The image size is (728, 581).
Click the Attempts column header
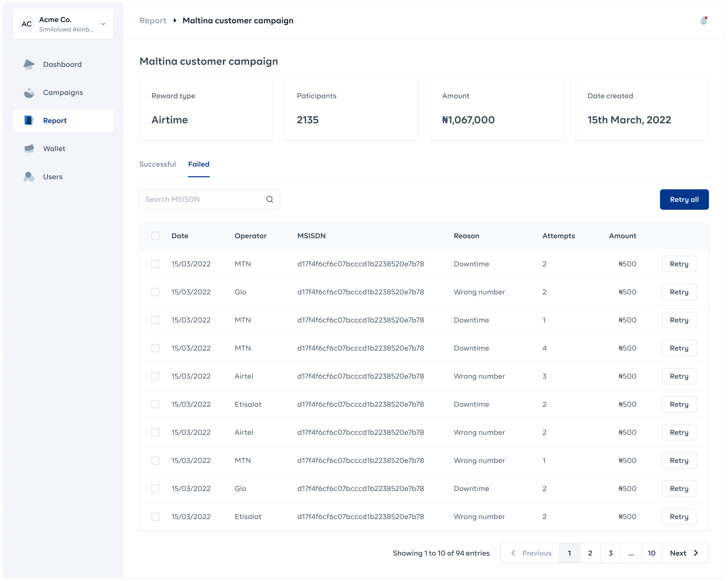[559, 236]
